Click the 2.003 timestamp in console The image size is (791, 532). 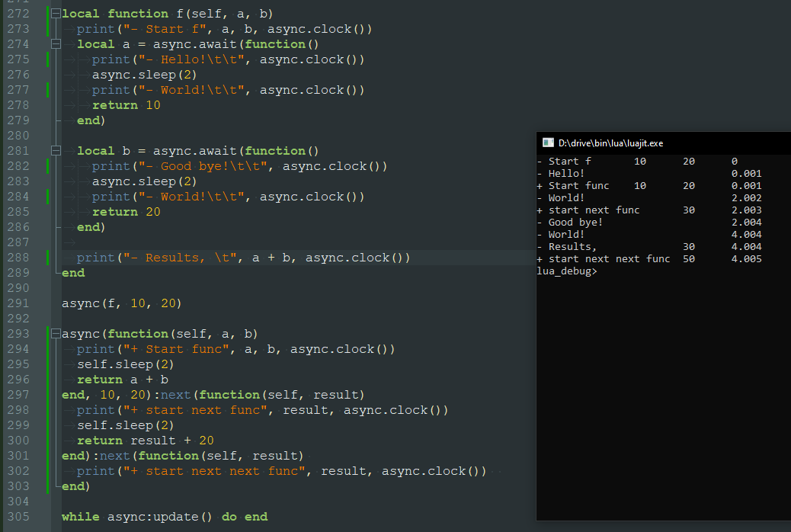point(747,210)
